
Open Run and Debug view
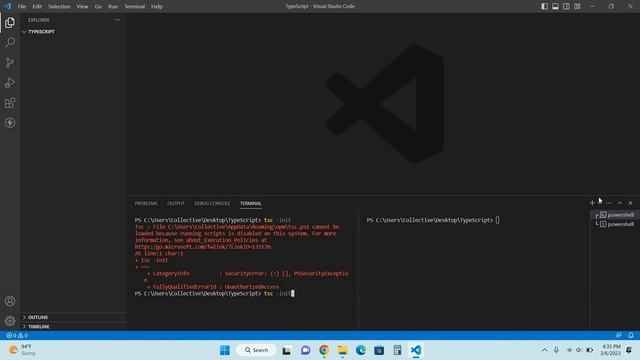10,83
